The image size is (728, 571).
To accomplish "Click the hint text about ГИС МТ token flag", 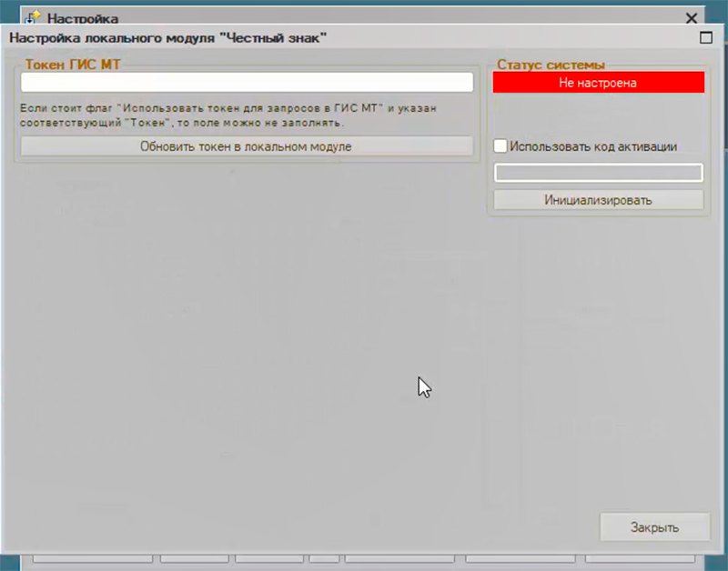I will (228, 115).
